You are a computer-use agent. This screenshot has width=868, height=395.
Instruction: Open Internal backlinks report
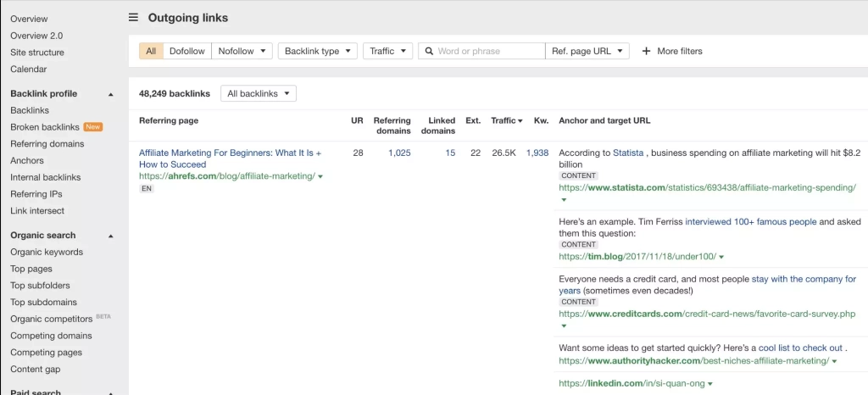point(46,178)
